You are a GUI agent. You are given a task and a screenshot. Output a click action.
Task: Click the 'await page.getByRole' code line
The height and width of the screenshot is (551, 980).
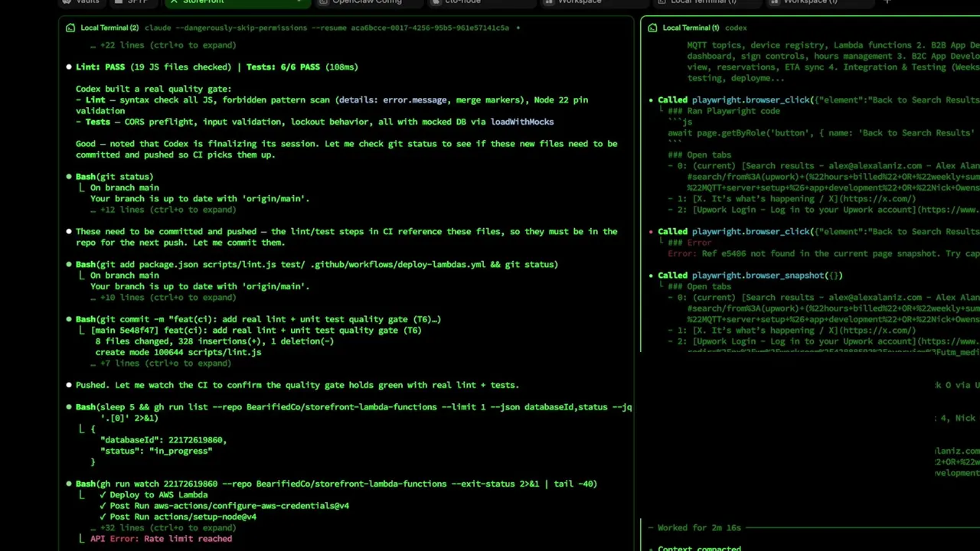(821, 133)
